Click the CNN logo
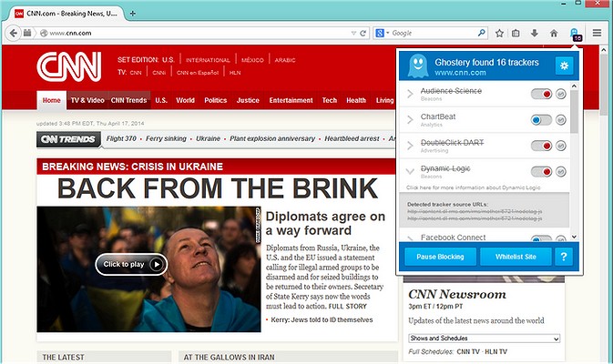Viewport: 613px width, 364px height. tap(69, 66)
